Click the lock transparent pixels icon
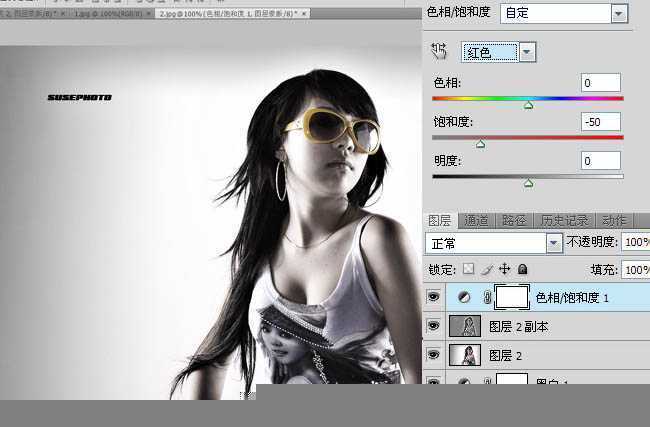Screen dimensions: 650x427 point(468,269)
